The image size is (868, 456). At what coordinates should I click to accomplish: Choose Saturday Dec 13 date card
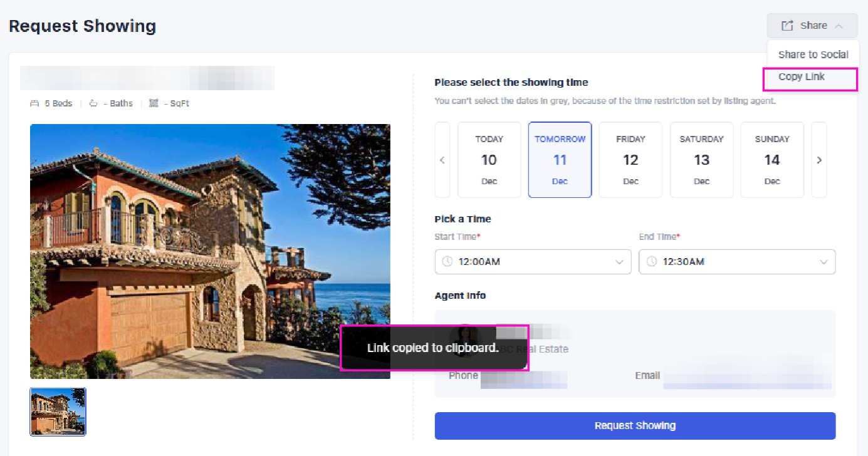click(x=701, y=160)
